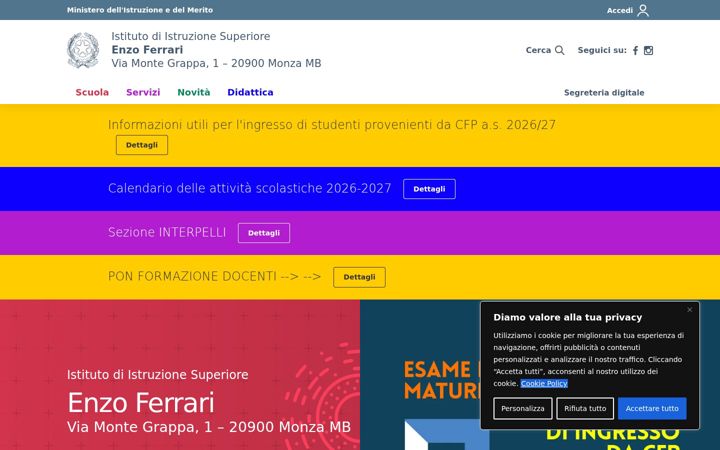Click Dettagli for Sezione INTERPELLI
Image resolution: width=720 pixels, height=450 pixels.
pyautogui.click(x=264, y=233)
